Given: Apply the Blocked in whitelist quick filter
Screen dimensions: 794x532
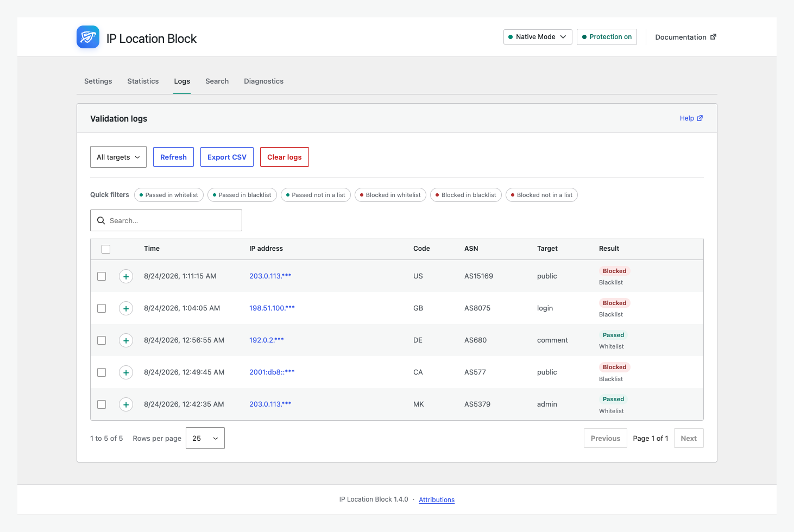Looking at the screenshot, I should (x=390, y=195).
